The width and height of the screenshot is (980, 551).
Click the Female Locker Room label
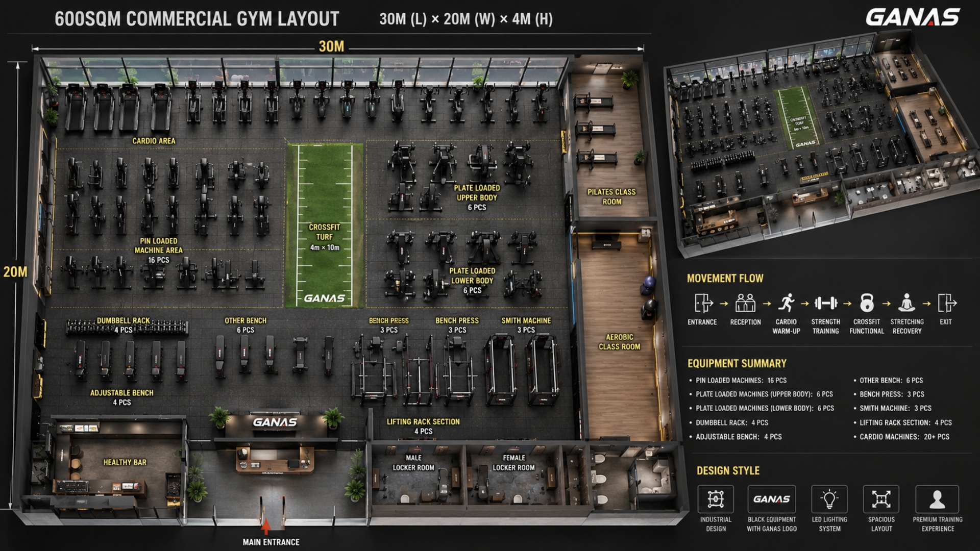click(x=513, y=463)
